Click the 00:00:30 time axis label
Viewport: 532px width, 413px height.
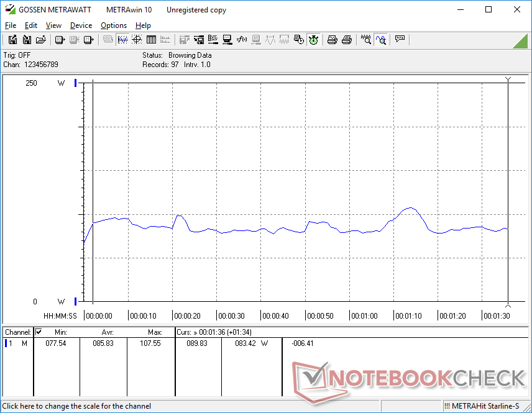[x=231, y=316]
